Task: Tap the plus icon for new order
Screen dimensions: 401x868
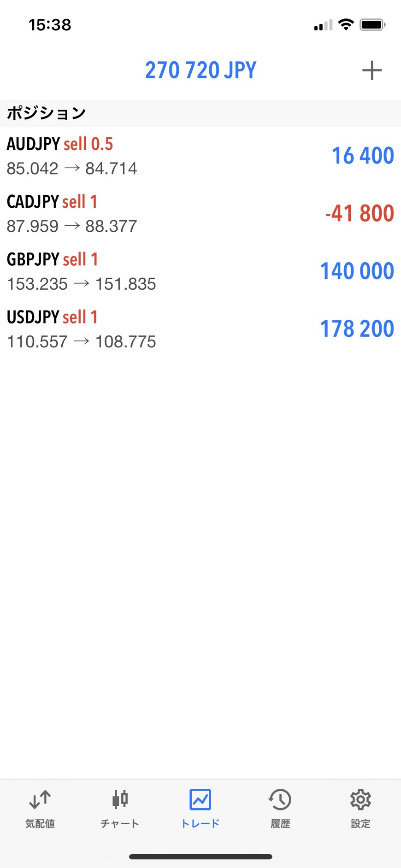Action: pos(372,70)
